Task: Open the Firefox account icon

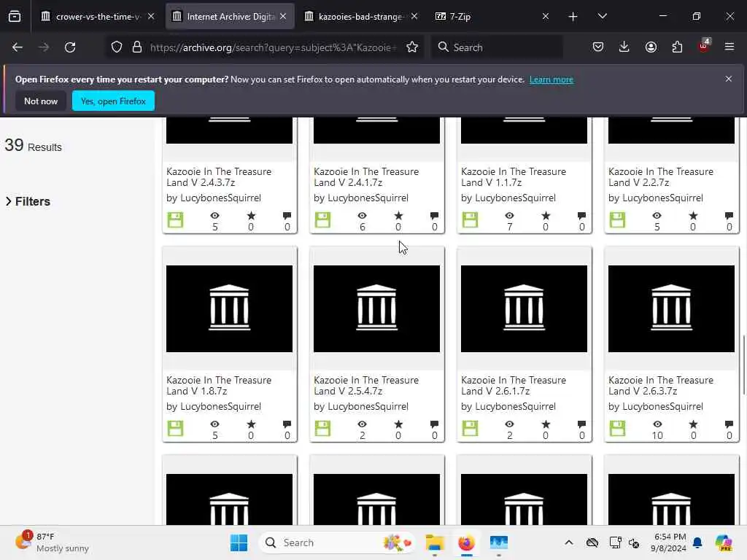Action: coord(651,47)
